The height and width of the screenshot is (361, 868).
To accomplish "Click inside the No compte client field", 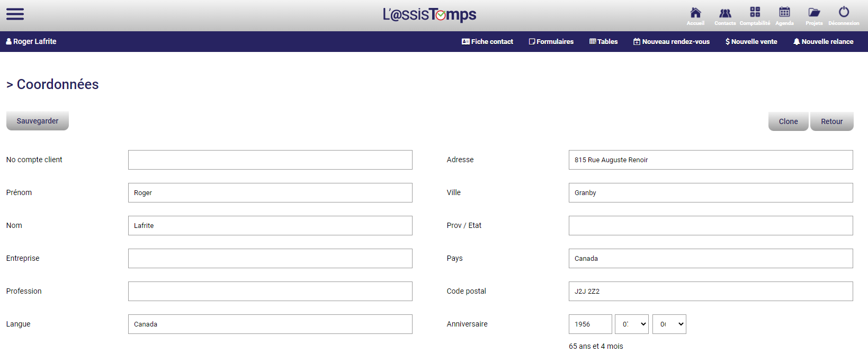I will point(270,160).
